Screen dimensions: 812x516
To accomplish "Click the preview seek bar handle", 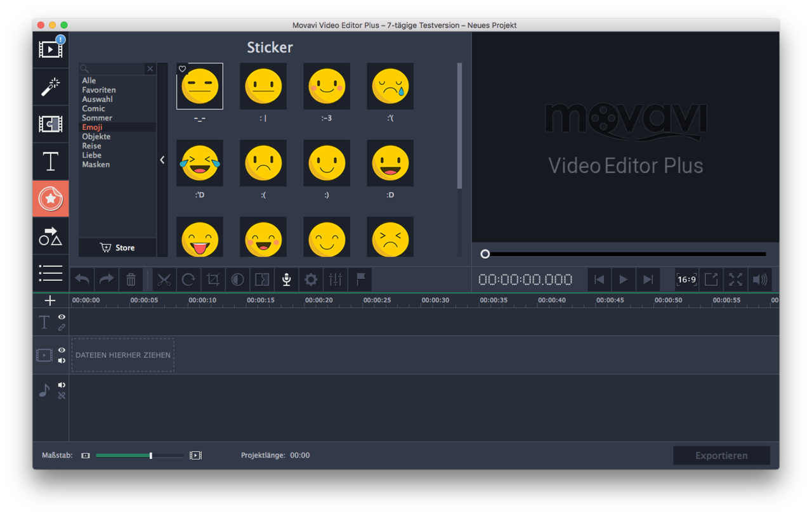I will click(x=485, y=254).
